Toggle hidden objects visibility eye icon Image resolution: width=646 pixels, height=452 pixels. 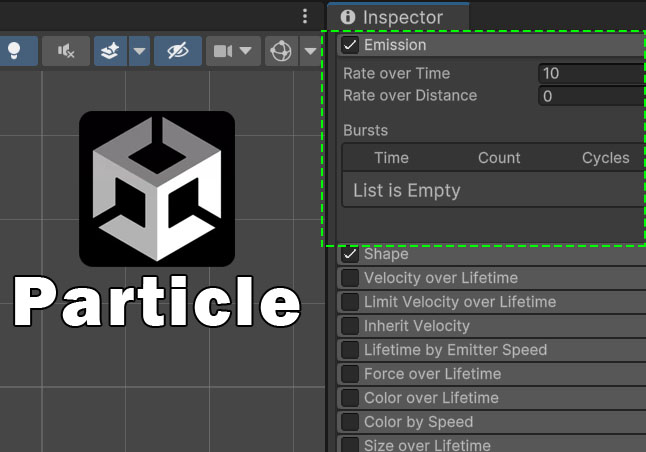pos(178,50)
